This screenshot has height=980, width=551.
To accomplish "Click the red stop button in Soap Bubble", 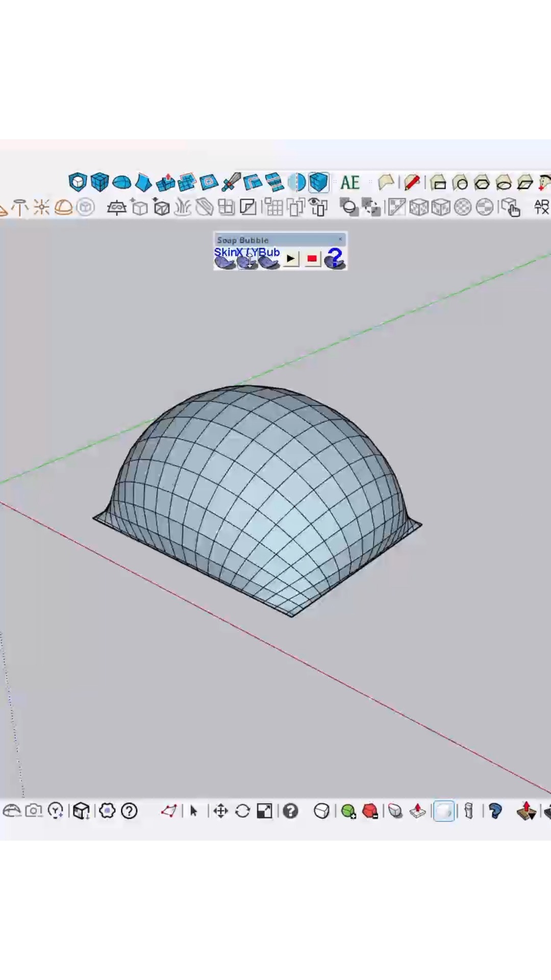I will [x=312, y=259].
